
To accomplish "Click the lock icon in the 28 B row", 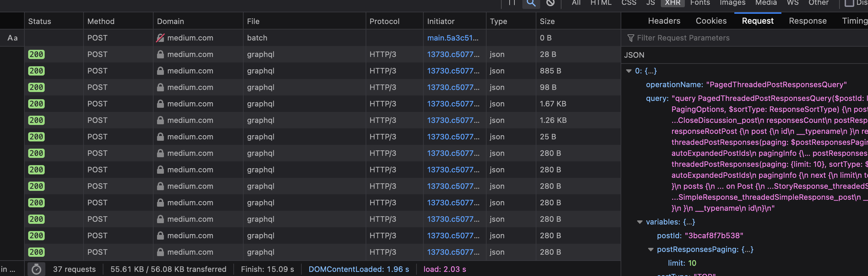I will pos(160,54).
